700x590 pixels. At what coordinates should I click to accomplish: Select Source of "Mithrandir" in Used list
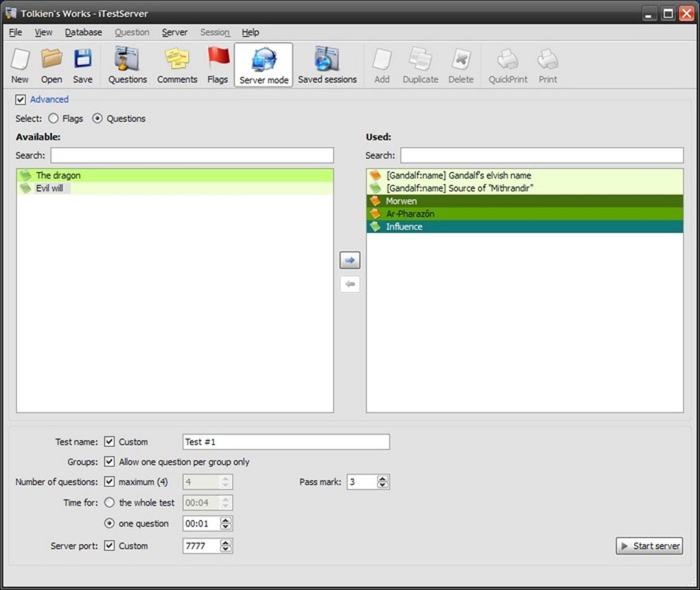[525, 189]
